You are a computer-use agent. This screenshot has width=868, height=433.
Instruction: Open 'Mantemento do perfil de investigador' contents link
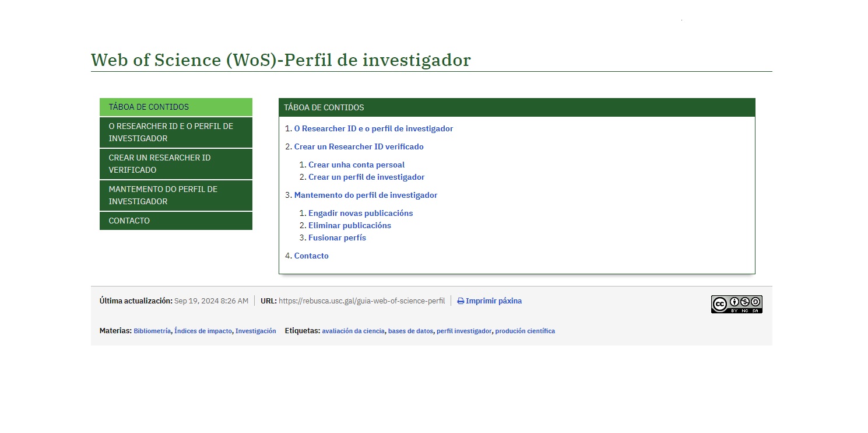366,195
